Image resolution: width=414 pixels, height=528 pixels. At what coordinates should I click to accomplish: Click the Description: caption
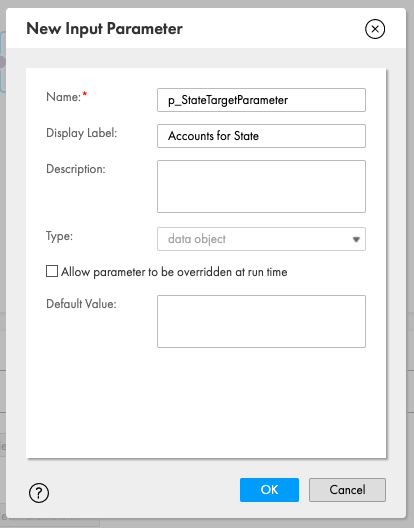coord(76,169)
